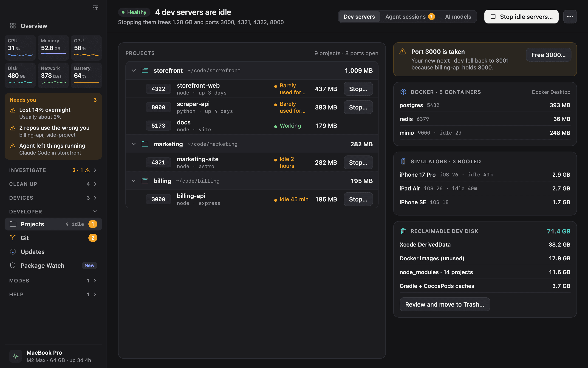Click the billing folder icon
Screen dimensions: 588x368
coord(145,181)
